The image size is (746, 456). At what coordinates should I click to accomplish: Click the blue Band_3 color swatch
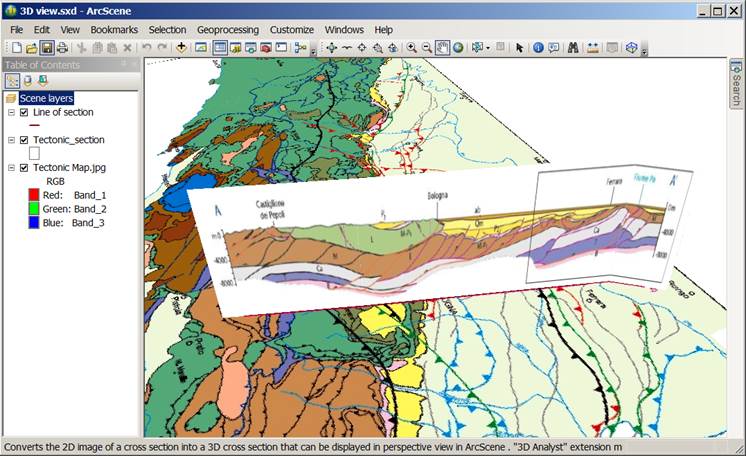tap(34, 222)
